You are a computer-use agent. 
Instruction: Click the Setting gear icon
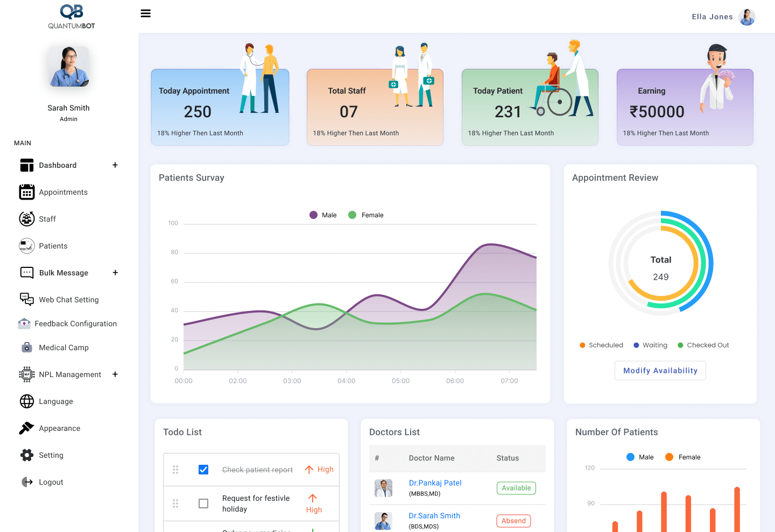[x=27, y=455]
